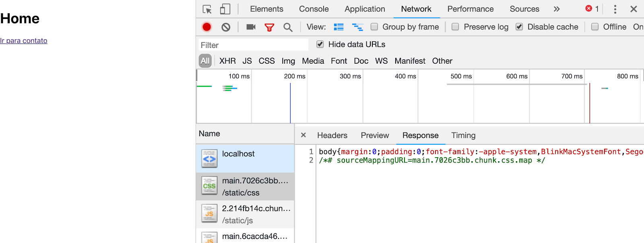Screen dimensions: 644x243
Task: Select the main.7026c3bb CSS request name
Action: (x=255, y=181)
